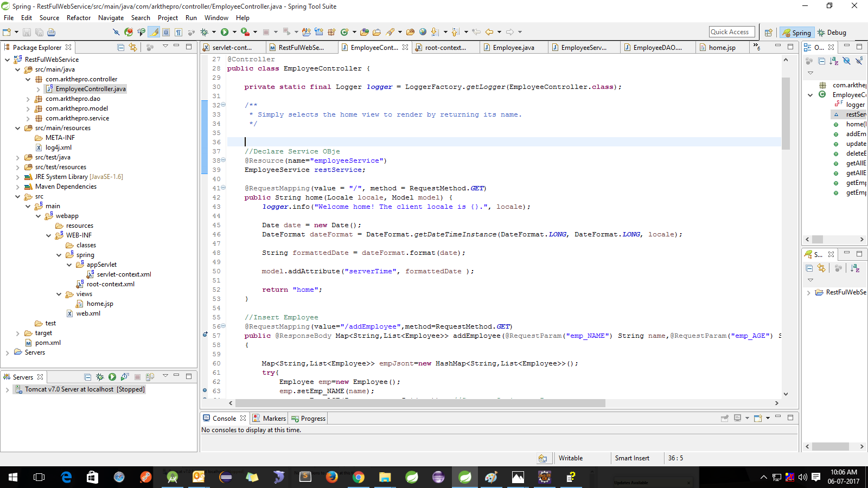The width and height of the screenshot is (868, 488).
Task: Click the Save icon
Action: (x=25, y=32)
